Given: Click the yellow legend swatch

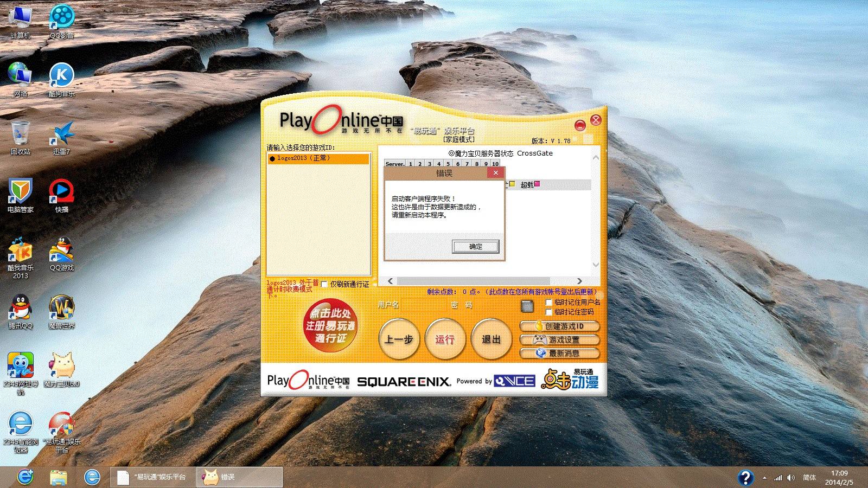Looking at the screenshot, I should point(512,184).
